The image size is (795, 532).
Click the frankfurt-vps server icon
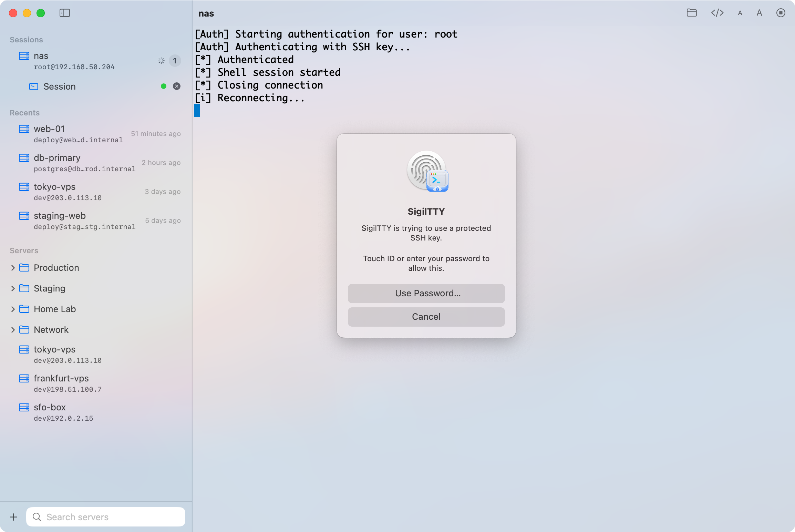click(x=24, y=379)
